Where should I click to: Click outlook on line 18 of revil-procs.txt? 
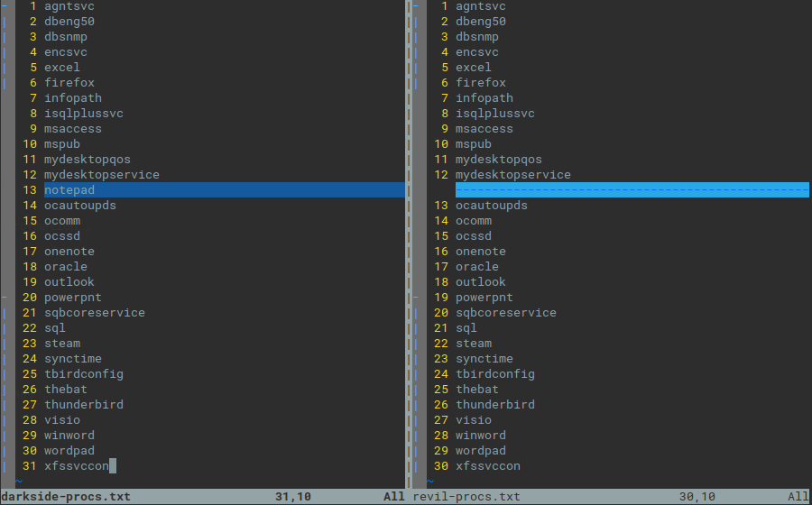pos(481,282)
